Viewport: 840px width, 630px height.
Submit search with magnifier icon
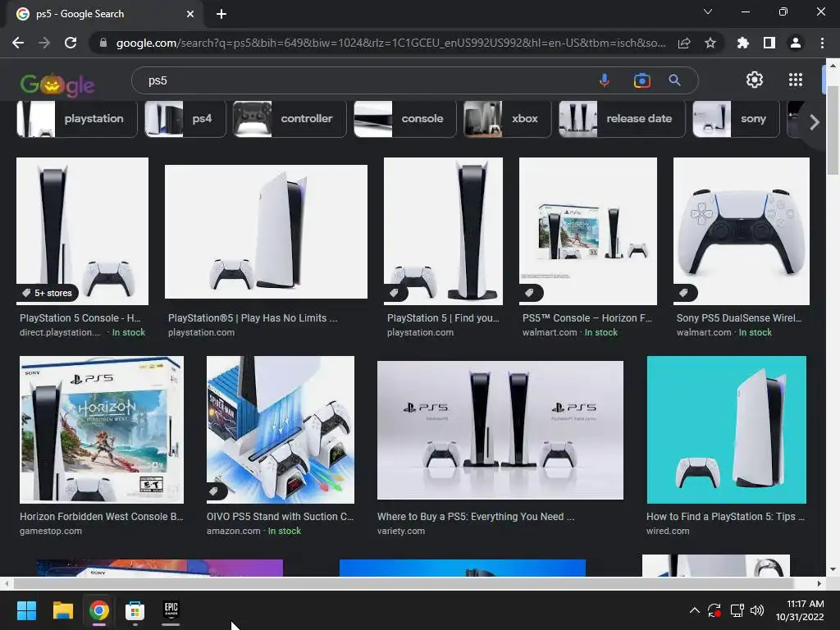tap(674, 80)
